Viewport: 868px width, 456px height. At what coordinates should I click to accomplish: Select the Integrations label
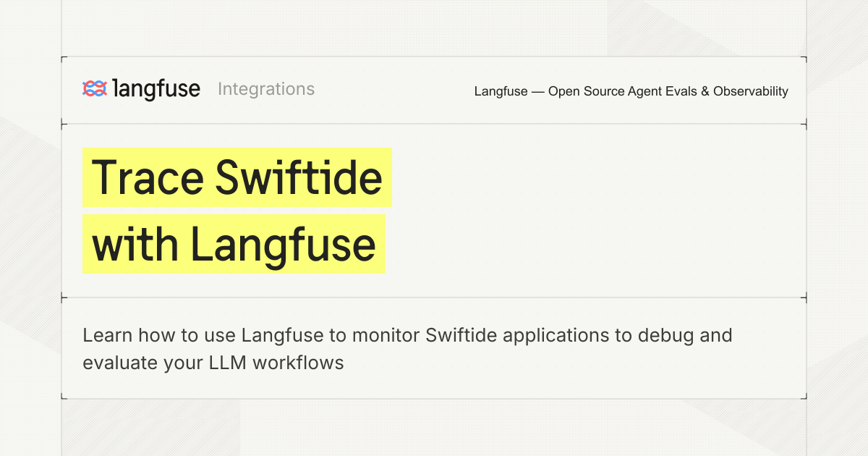[266, 89]
